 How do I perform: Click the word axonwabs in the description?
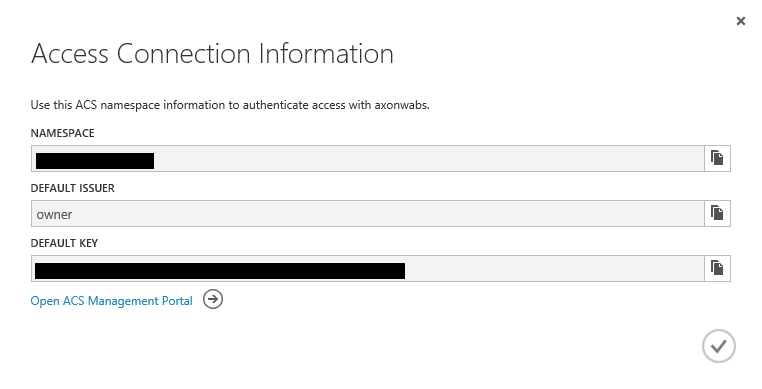coord(401,105)
